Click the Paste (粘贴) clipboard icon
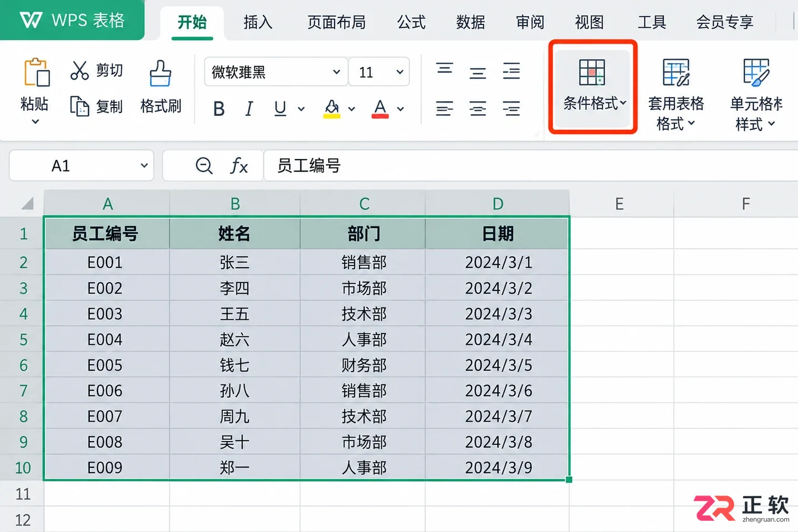The height and width of the screenshot is (532, 798). pos(37,72)
